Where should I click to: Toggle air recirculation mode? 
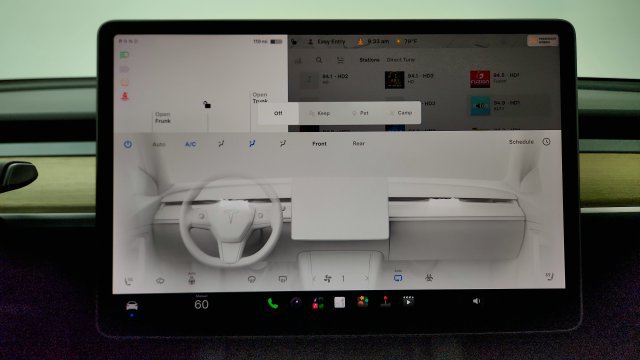[x=398, y=277]
